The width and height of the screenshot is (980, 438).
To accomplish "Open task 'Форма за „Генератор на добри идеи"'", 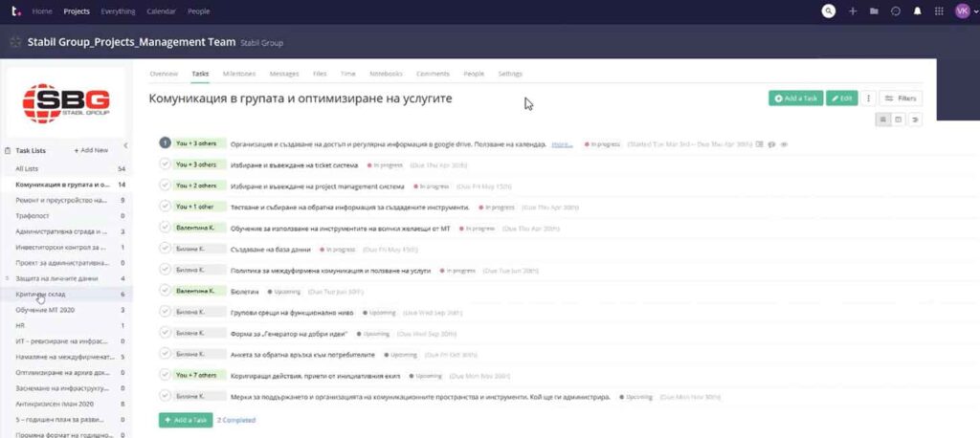I will point(289,333).
